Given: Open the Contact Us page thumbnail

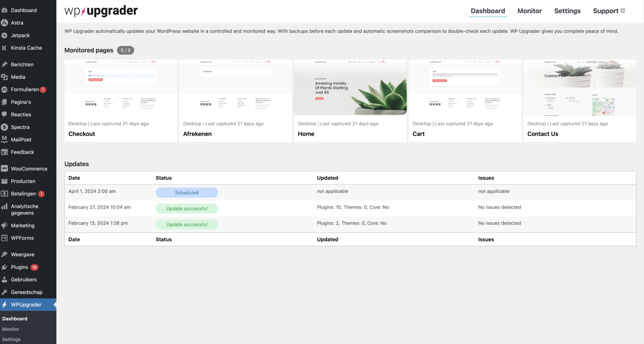Looking at the screenshot, I should (x=579, y=87).
